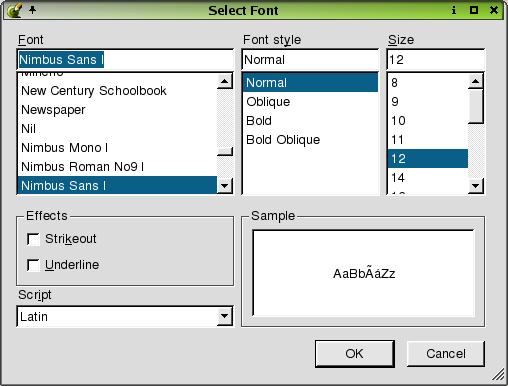Click font list scroll down arrow

click(225, 185)
